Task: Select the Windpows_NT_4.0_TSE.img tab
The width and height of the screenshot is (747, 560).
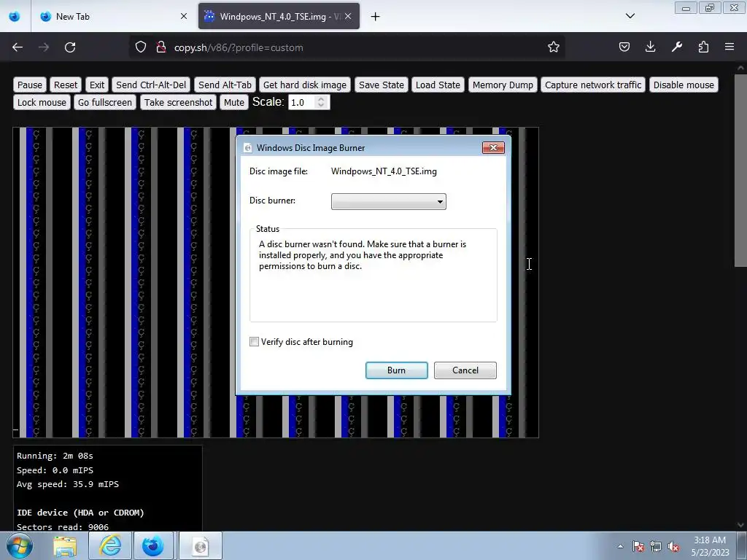Action: point(279,17)
